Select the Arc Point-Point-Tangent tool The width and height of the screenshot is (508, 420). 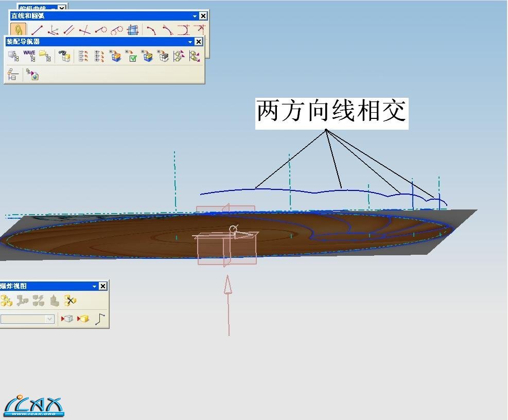pos(167,30)
